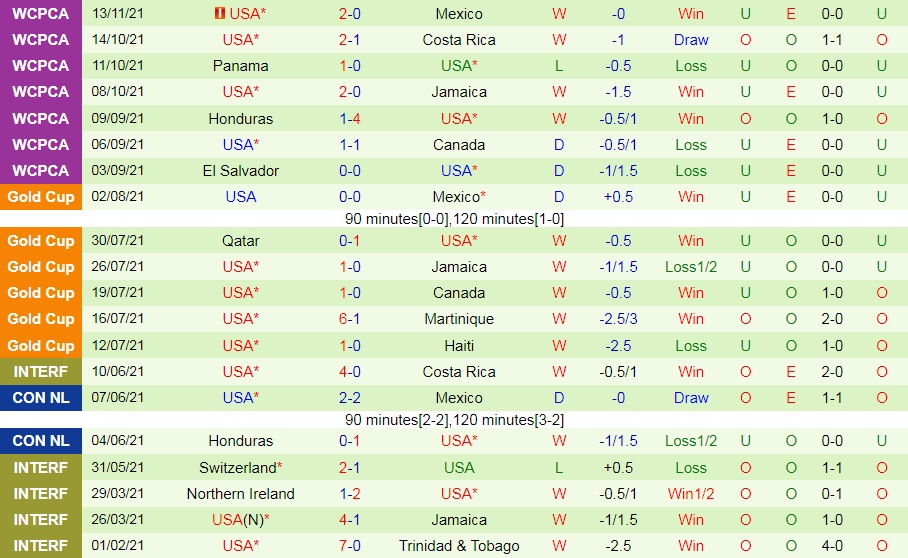This screenshot has width=908, height=558.
Task: Click the -2.5/3 handicap value
Action: click(x=619, y=319)
